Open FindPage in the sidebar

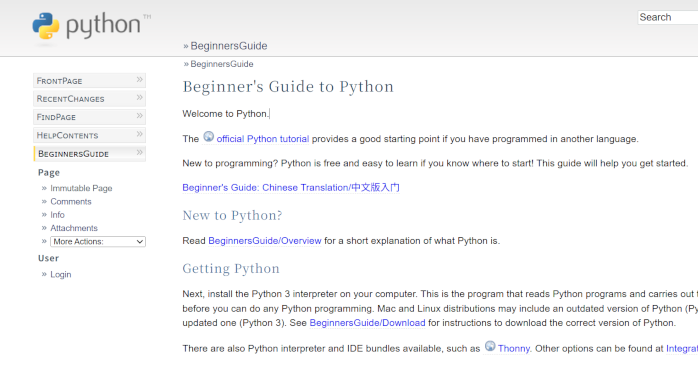coord(89,117)
